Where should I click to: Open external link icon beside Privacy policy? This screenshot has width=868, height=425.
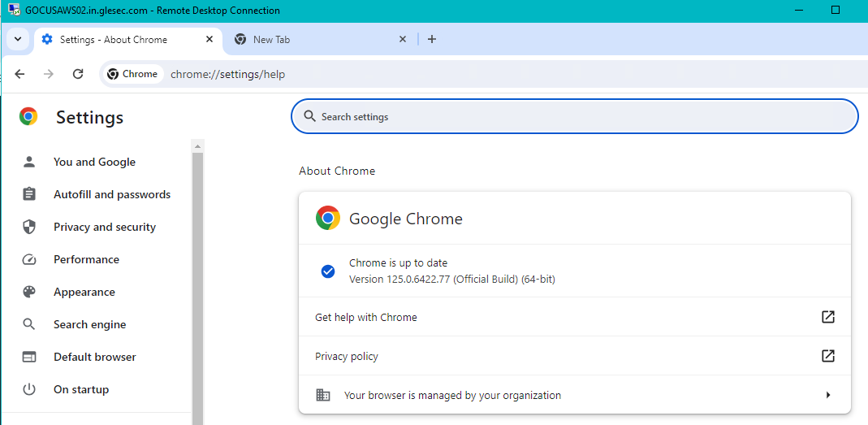827,356
